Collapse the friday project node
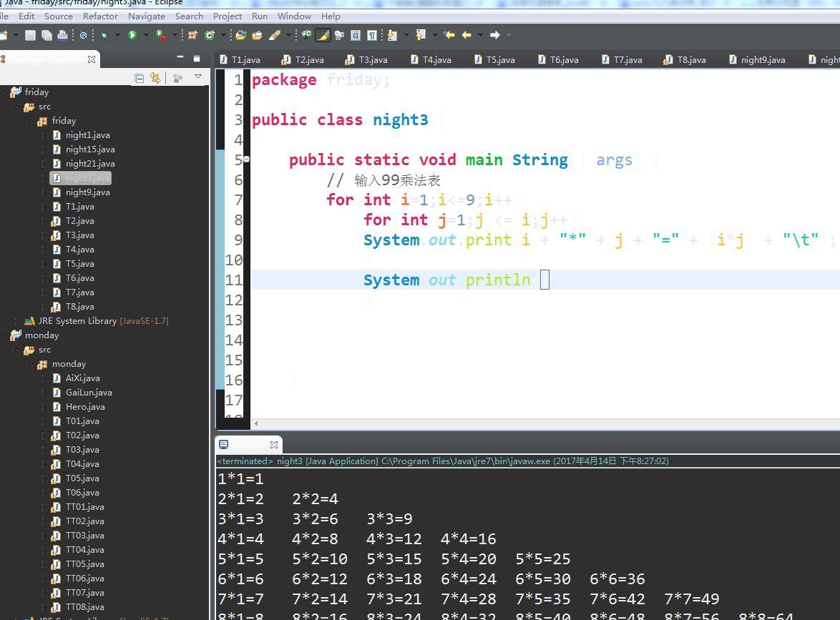Image resolution: width=840 pixels, height=620 pixels. (4, 93)
